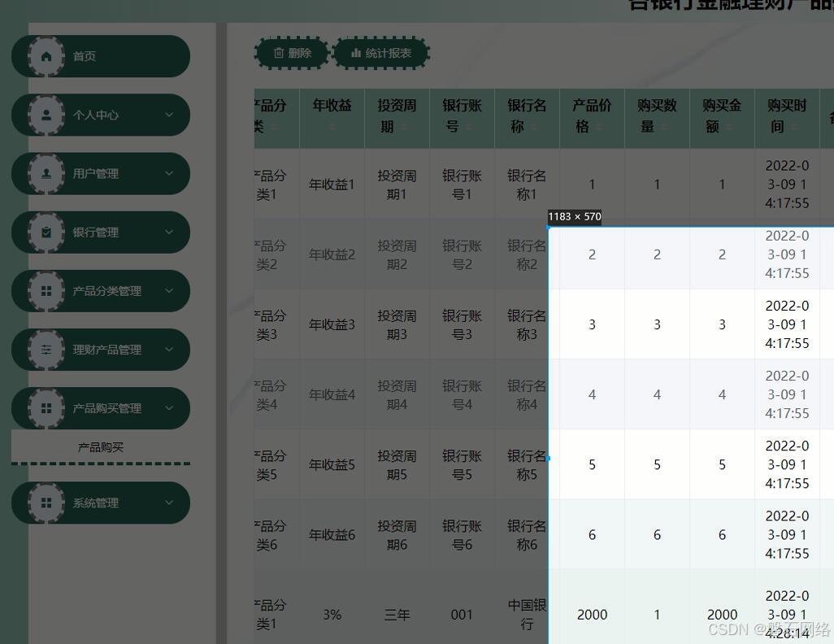Click the grid icon beside 系统管理
This screenshot has height=644, width=834.
[x=46, y=503]
